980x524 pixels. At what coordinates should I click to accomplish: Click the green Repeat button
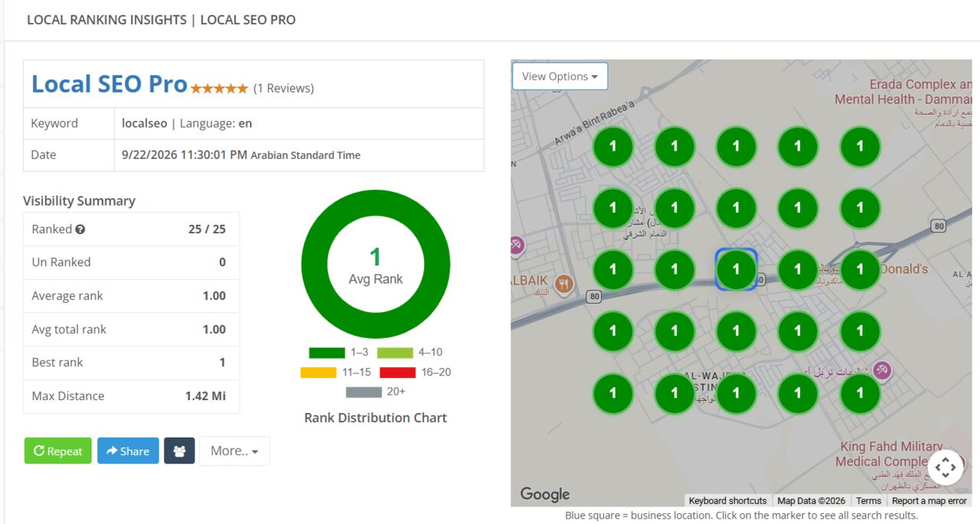(x=58, y=451)
